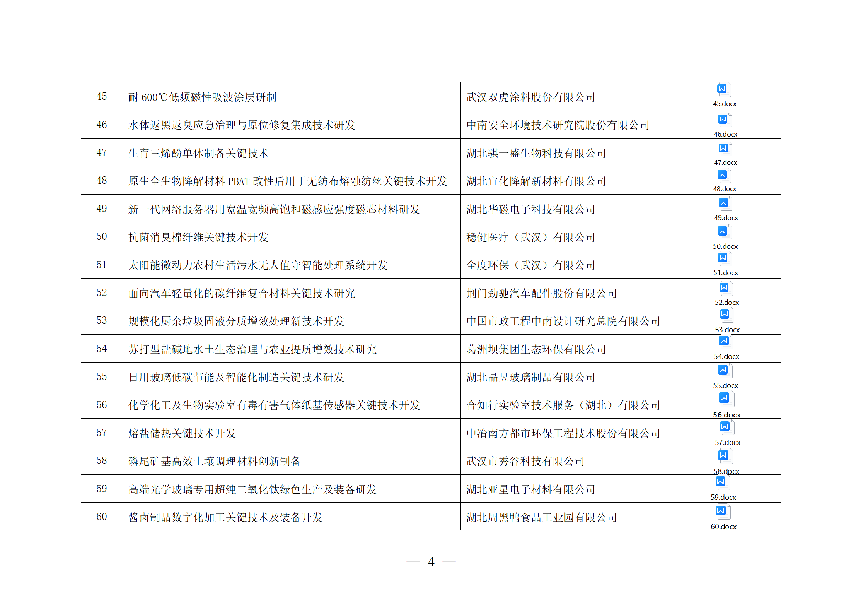Open the embedded 49.docx attachment icon
The image size is (868, 614).
(726, 209)
